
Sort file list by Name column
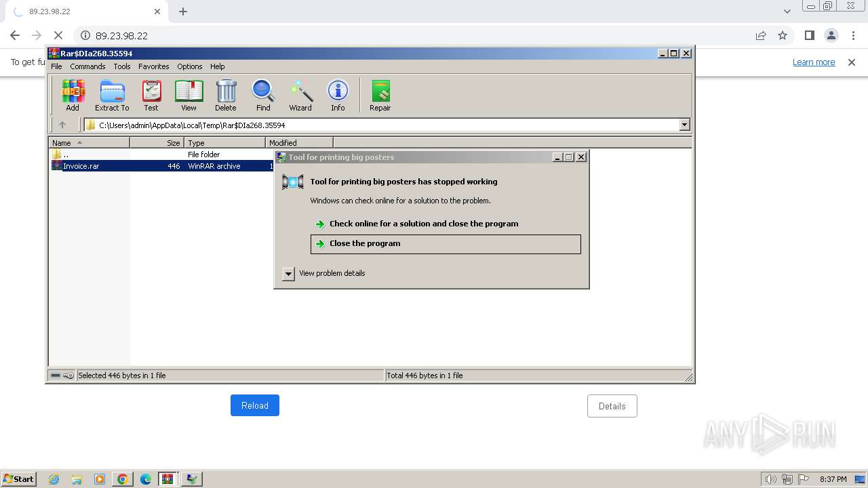tap(90, 142)
